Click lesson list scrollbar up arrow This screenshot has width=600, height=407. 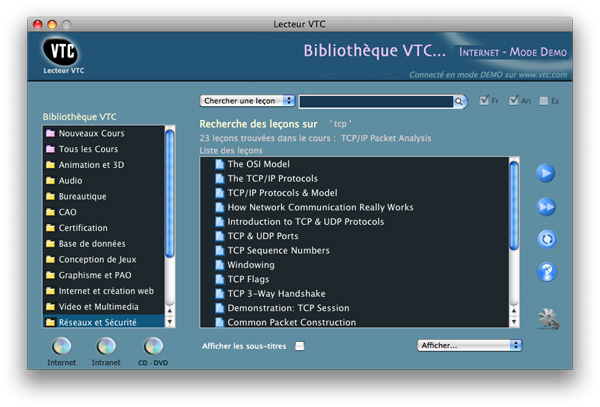pos(514,310)
